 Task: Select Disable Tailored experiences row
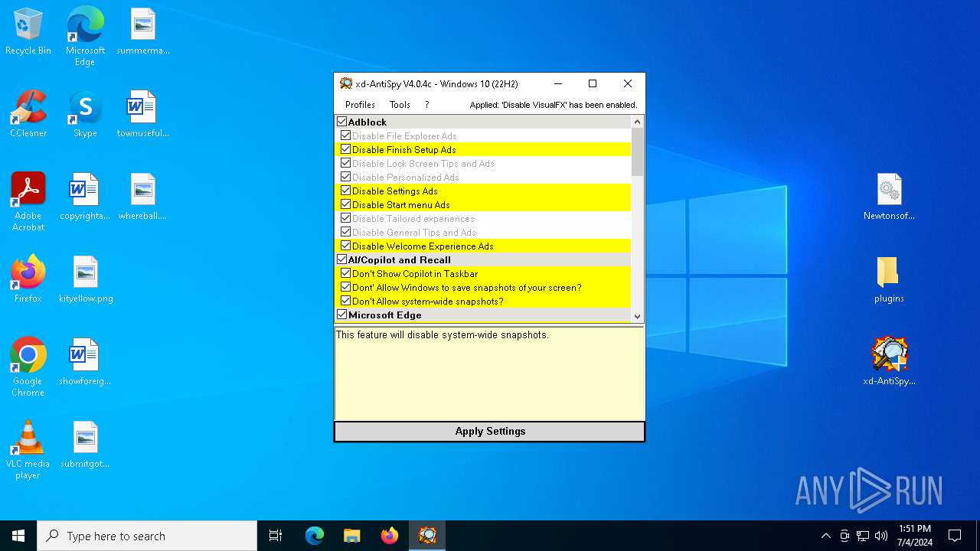pyautogui.click(x=483, y=218)
